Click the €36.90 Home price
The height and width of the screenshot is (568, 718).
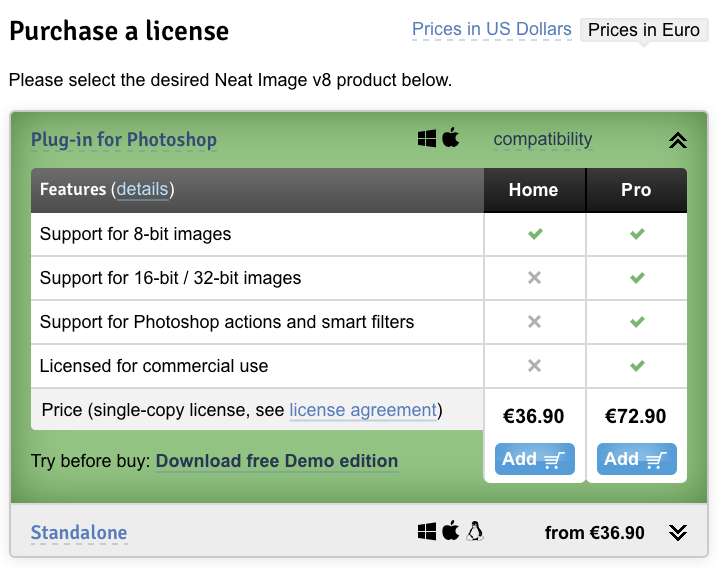pos(533,416)
